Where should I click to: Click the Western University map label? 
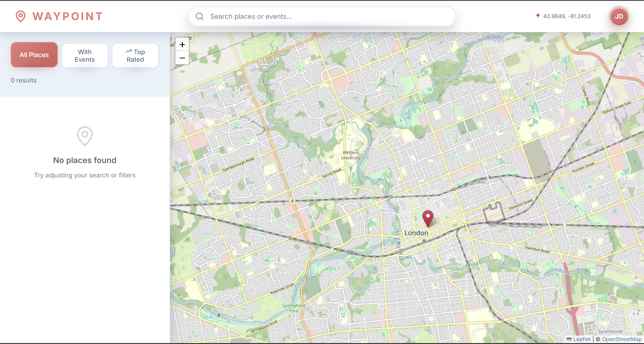351,155
